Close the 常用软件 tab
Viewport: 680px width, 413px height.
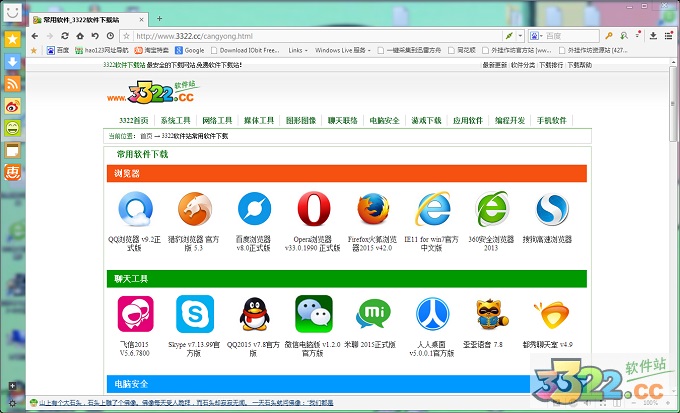point(141,20)
